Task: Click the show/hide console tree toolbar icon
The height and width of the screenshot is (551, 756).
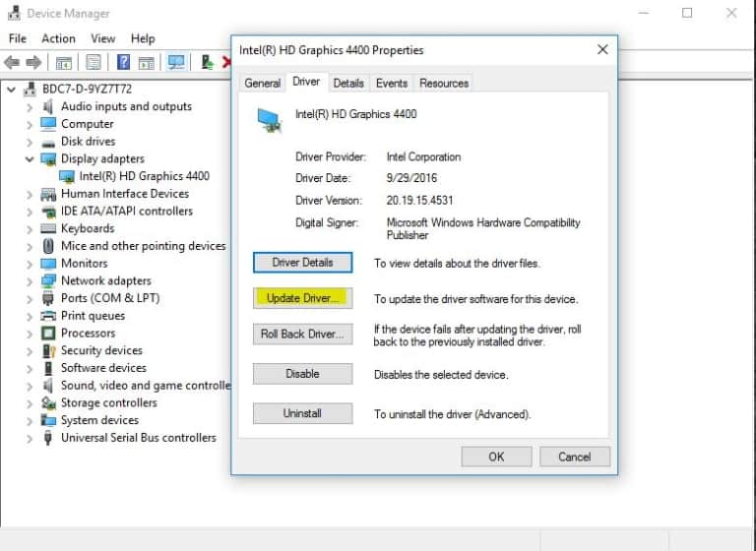Action: [x=64, y=63]
